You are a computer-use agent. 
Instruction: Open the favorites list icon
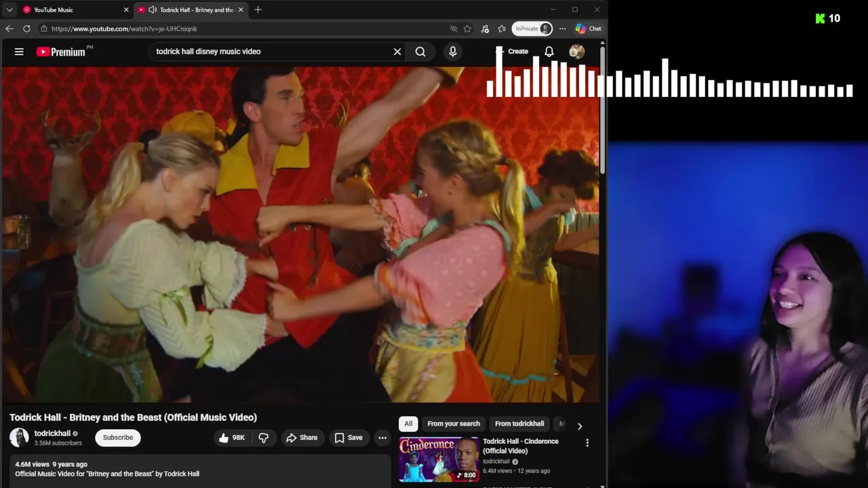pos(502,28)
